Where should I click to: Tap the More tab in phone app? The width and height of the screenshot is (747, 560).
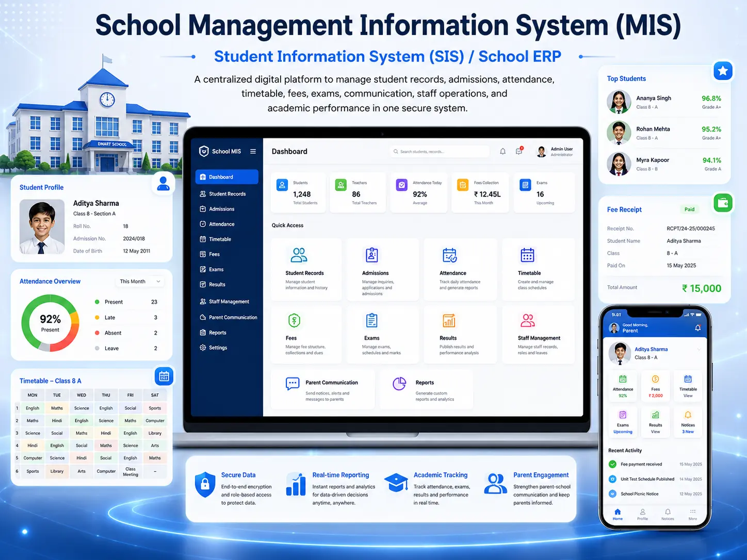tap(693, 514)
